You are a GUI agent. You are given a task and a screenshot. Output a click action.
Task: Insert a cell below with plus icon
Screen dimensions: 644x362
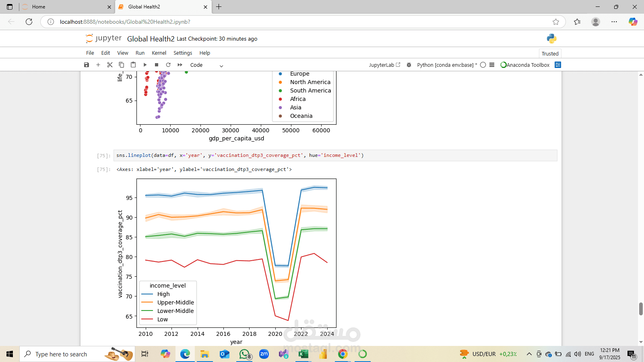pyautogui.click(x=98, y=65)
